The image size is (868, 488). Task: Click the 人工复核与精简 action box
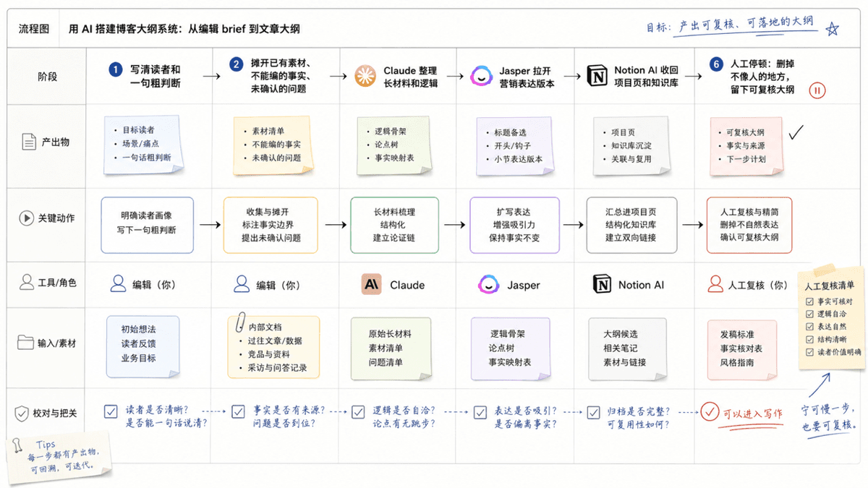750,225
